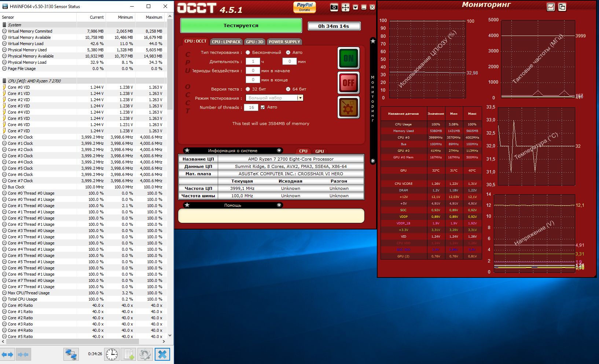599x364 pixels.
Task: Click the idle minutes at end field
Action: (x=253, y=80)
